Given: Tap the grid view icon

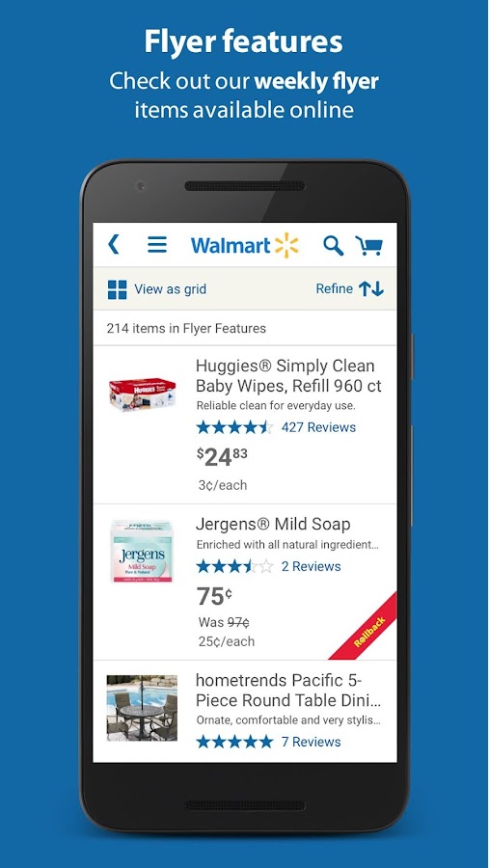Looking at the screenshot, I should (117, 289).
